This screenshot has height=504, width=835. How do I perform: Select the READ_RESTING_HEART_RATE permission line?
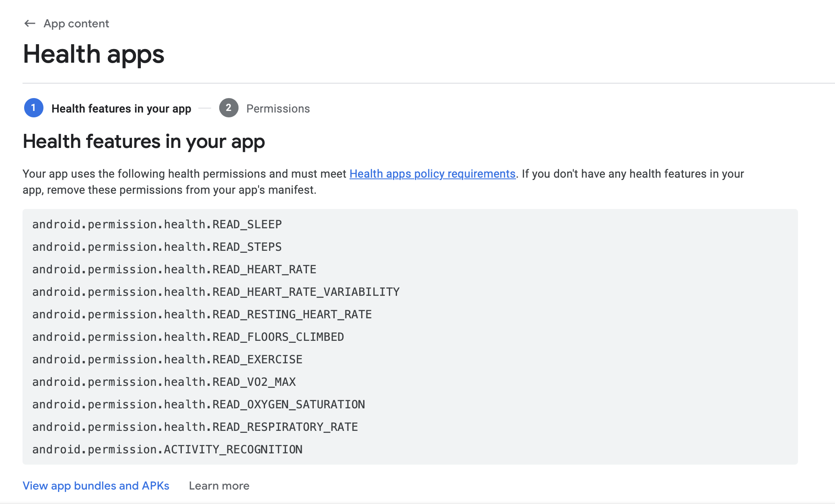pos(202,314)
